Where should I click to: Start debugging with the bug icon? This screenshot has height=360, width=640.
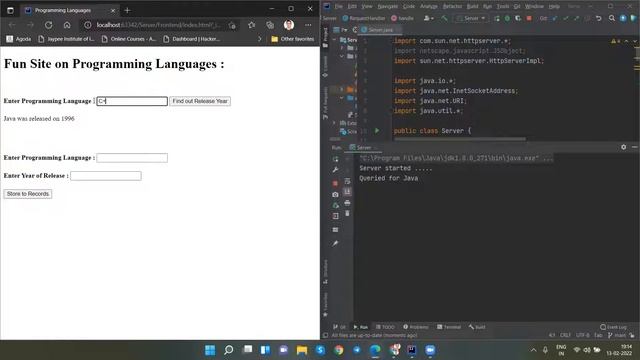click(x=507, y=18)
